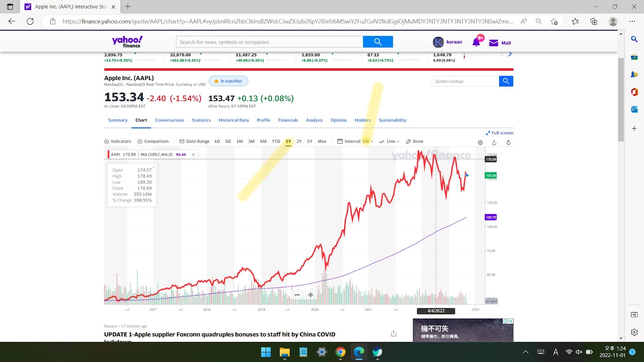Image resolution: width=644 pixels, height=362 pixels.
Task: Reset the chart with reload icon
Action: [508, 142]
